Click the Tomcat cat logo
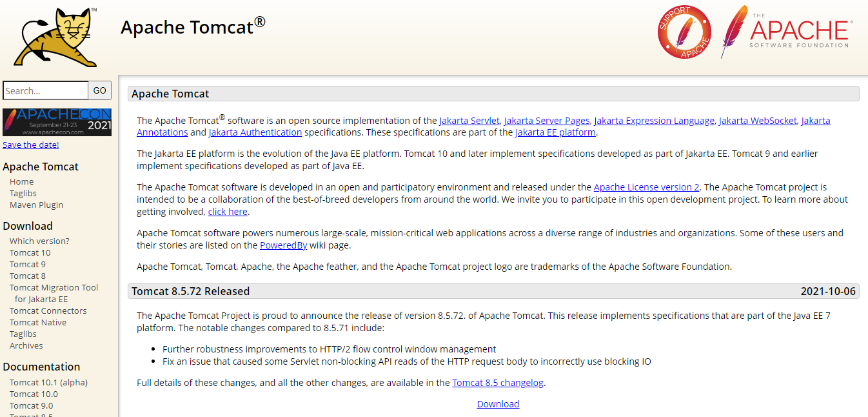Image resolution: width=868 pixels, height=417 pixels. pyautogui.click(x=55, y=36)
